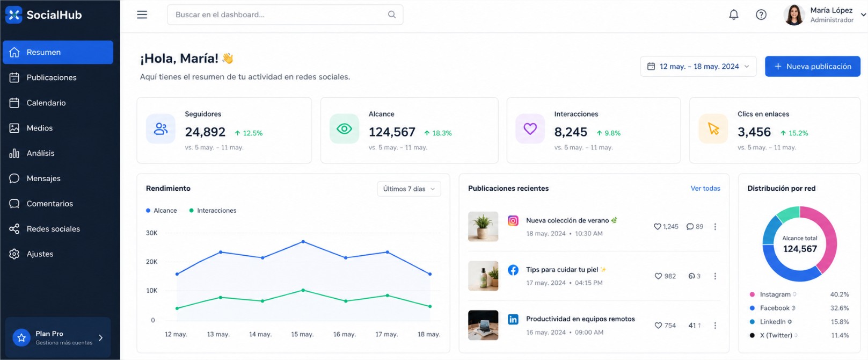Click likes heart on Productividad en equipos remotos
Viewport: 868px width, 360px height.
pos(658,326)
